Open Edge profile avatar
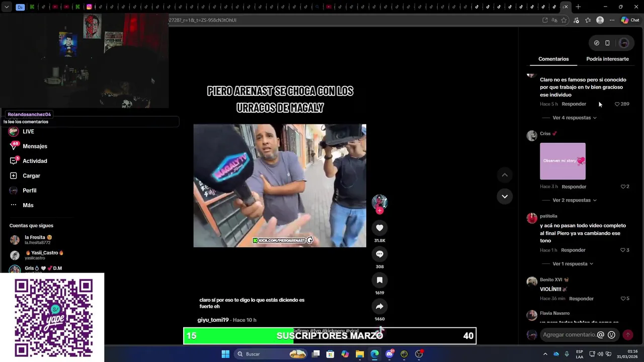Image resolution: width=644 pixels, height=362 pixels. pos(600,20)
